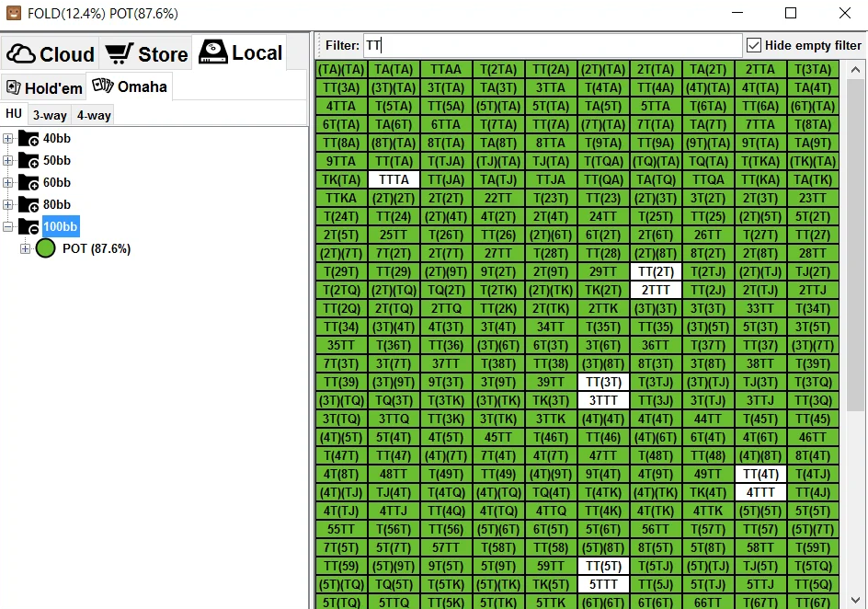Image resolution: width=868 pixels, height=609 pixels.
Task: Select the POT (87.6%) tree label
Action: [x=97, y=248]
